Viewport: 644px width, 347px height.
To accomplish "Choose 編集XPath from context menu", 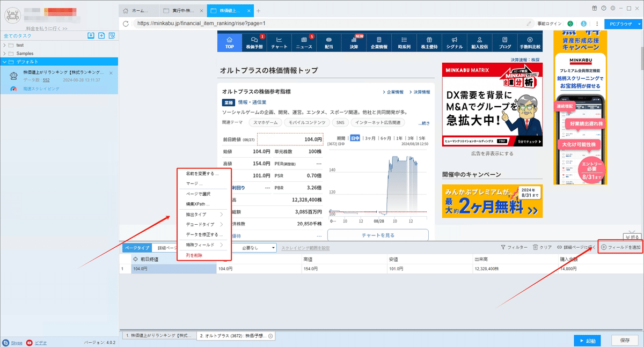I will [197, 204].
